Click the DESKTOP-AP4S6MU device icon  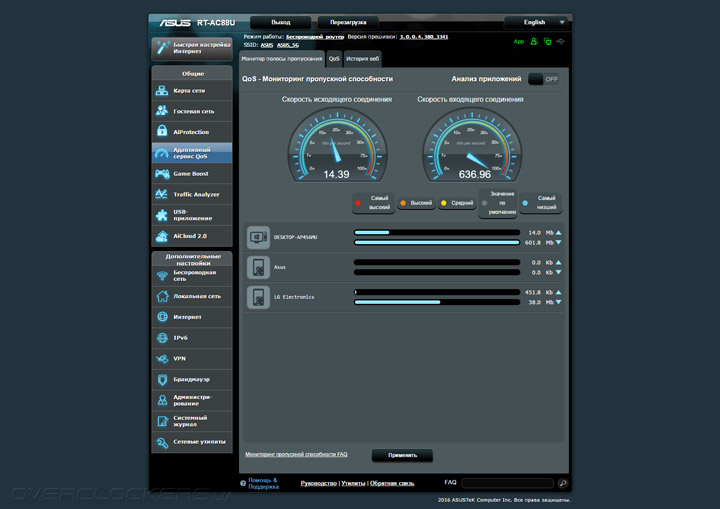[x=258, y=237]
